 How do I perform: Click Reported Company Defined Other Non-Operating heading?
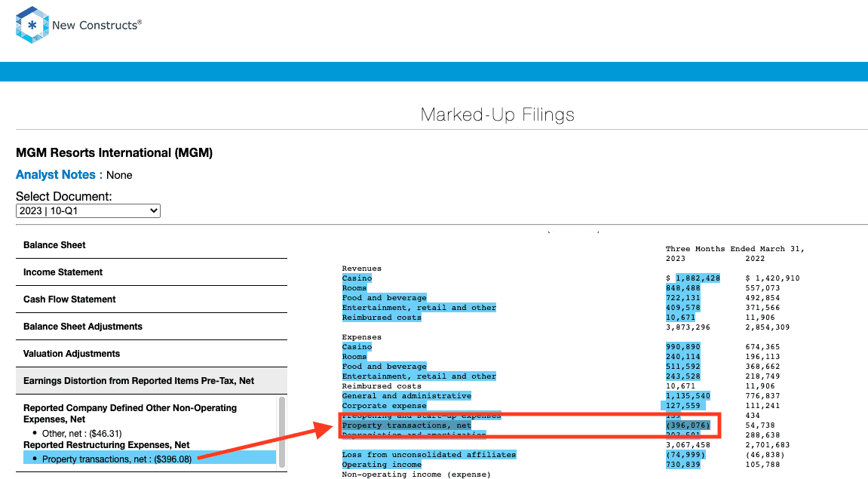click(130, 413)
